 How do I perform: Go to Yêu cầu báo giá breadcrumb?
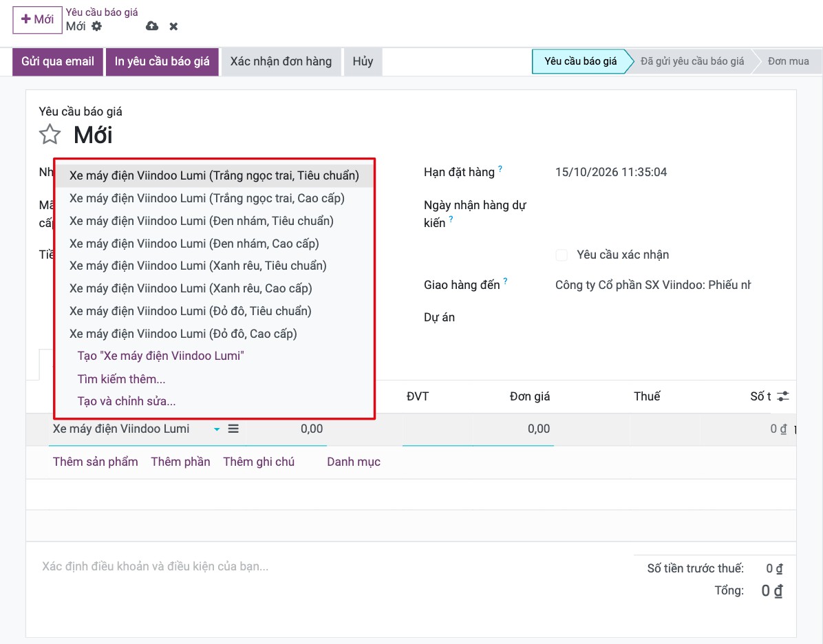[102, 12]
